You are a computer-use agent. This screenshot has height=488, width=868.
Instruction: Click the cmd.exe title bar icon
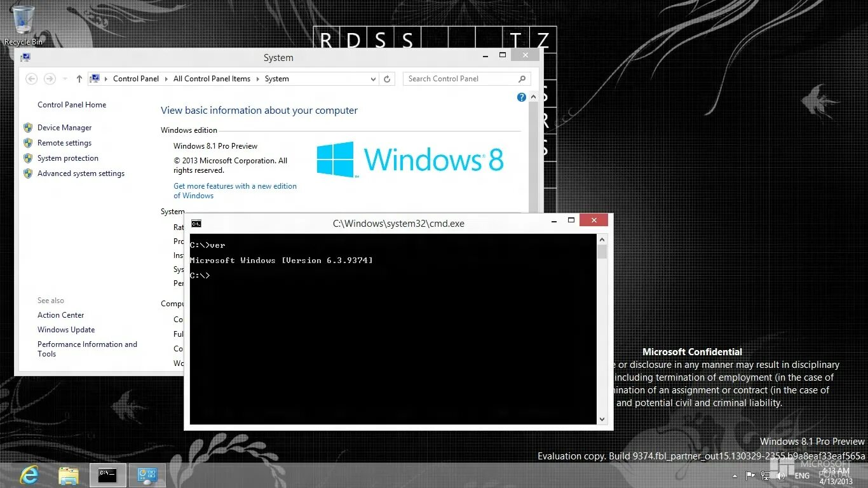pos(196,224)
